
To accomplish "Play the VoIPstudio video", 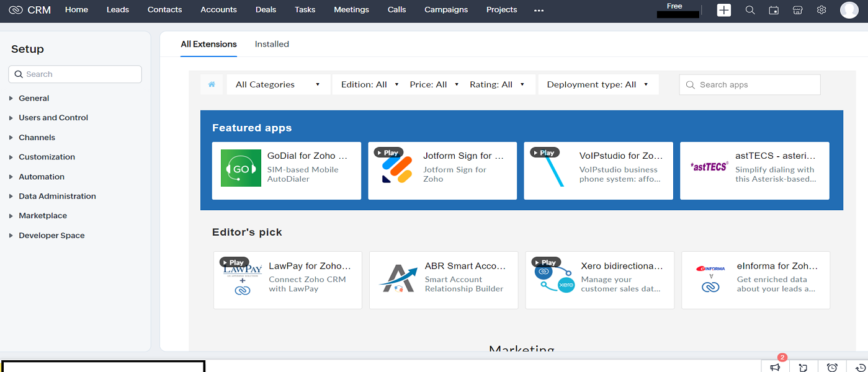I will point(544,153).
